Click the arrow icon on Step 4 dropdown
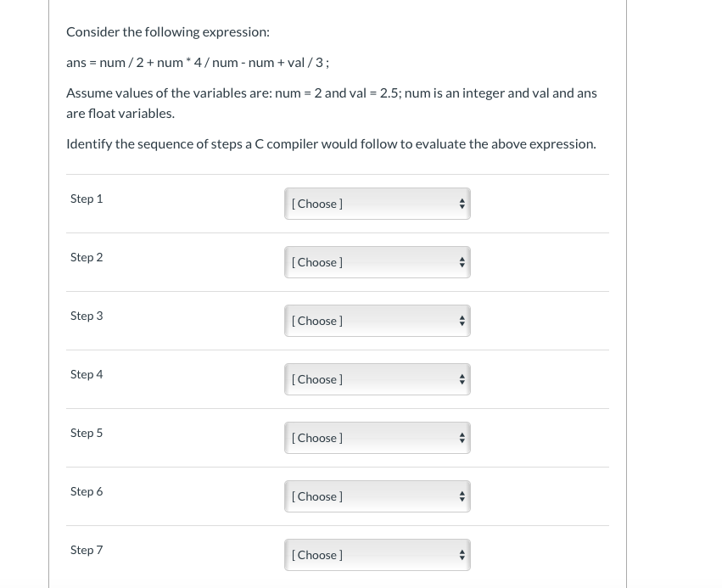The image size is (722, 588). [462, 379]
